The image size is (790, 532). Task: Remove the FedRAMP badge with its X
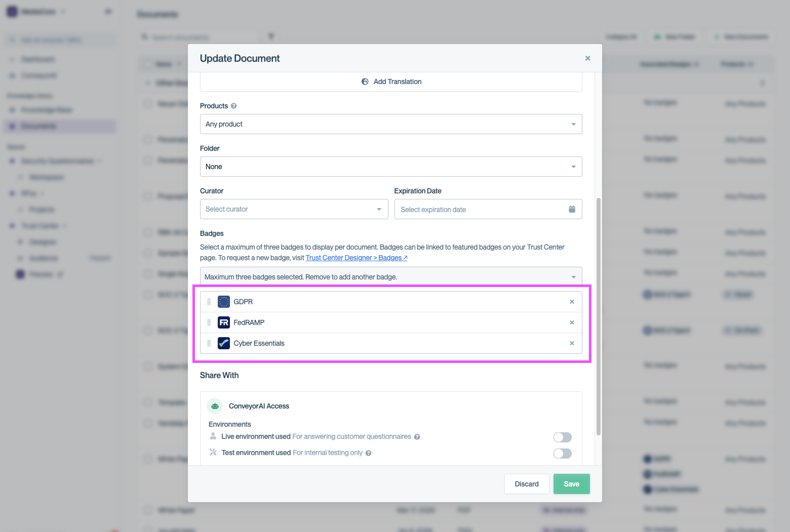(x=572, y=322)
